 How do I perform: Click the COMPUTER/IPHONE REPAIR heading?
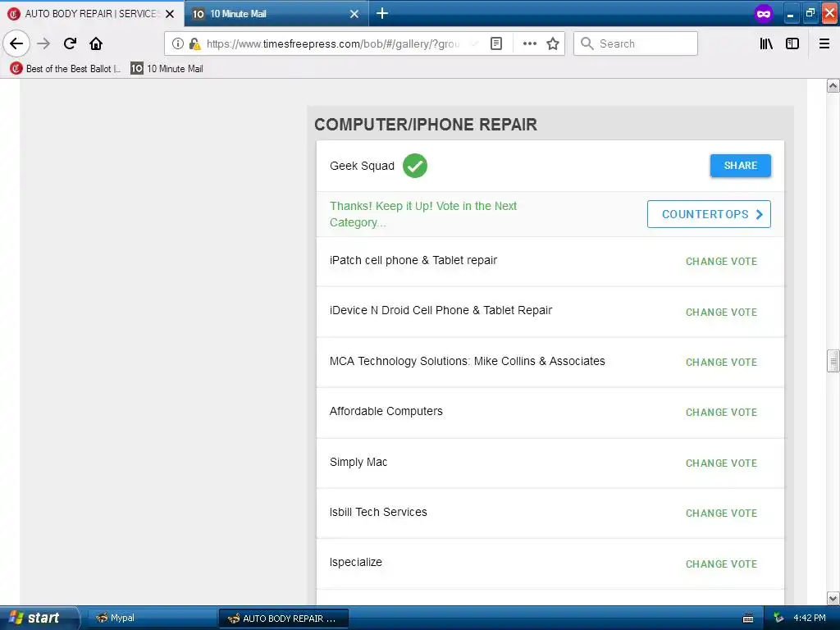point(426,125)
